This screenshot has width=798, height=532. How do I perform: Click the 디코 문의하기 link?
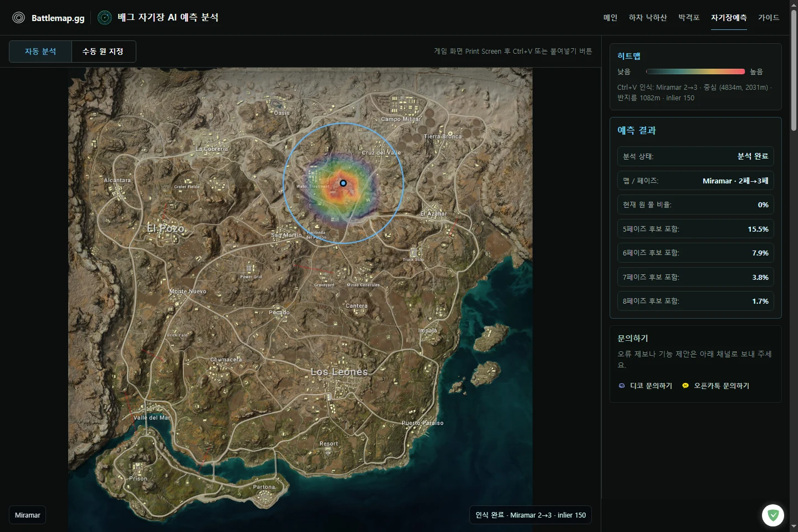coord(651,386)
